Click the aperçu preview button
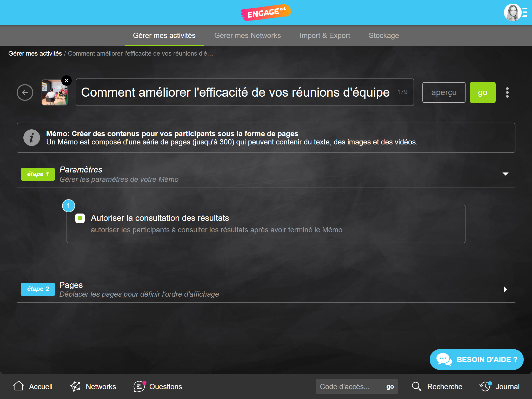Viewport: 532px width, 399px height. 444,92
